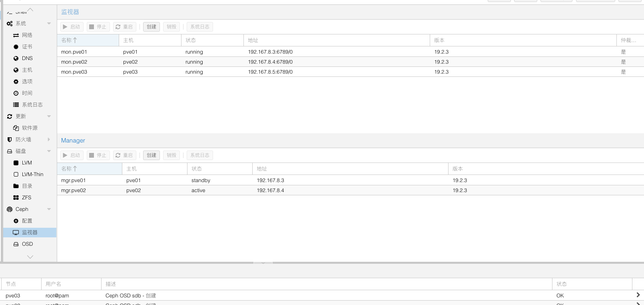Collapse the 系统 section arrow

tap(49, 24)
